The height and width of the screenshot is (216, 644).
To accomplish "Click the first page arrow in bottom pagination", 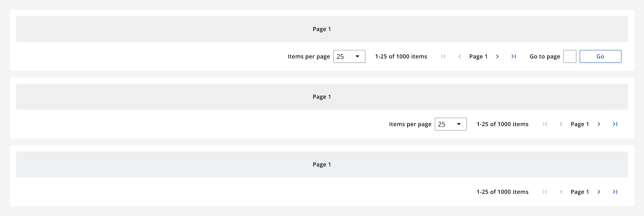I will coord(545,191).
